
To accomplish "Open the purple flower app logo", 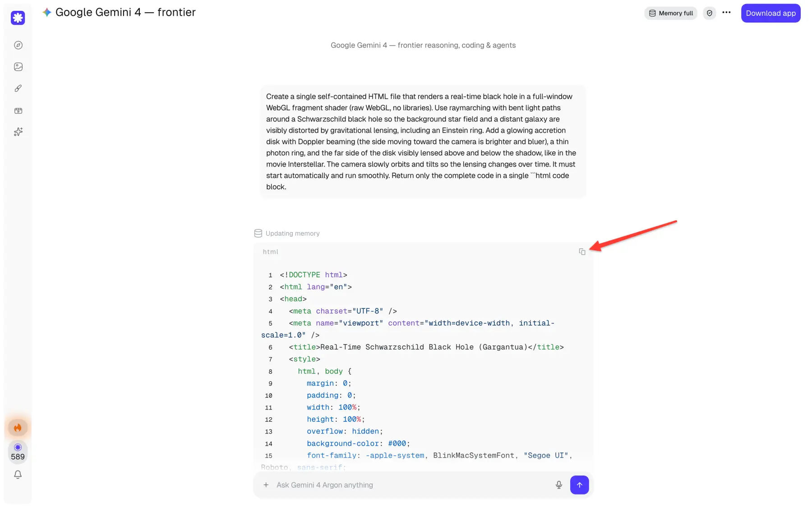I will click(x=18, y=18).
